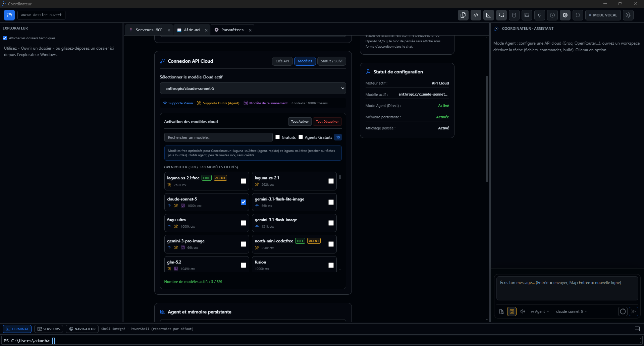Click the settings page scrollbar
The image size is (644, 346).
pos(487,129)
